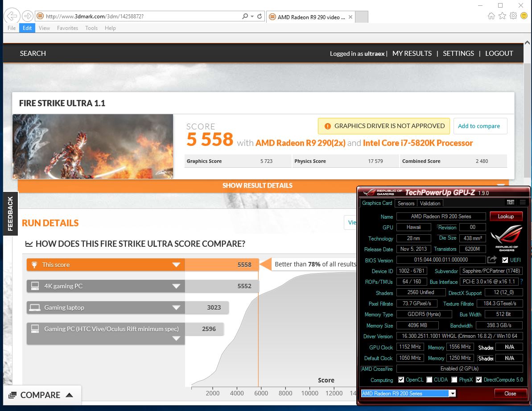Open the FEEDBACK side tab

(x=10, y=213)
